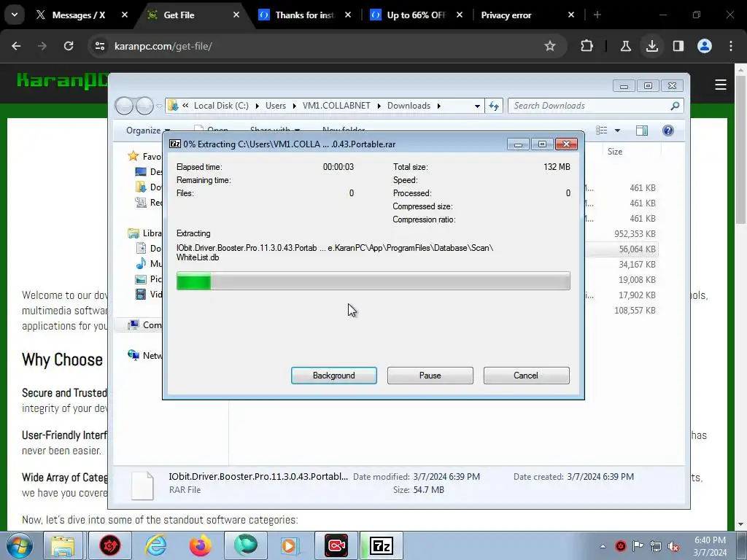Click Search Downloads field in Explorer
Image resolution: width=747 pixels, height=560 pixels.
(x=595, y=106)
